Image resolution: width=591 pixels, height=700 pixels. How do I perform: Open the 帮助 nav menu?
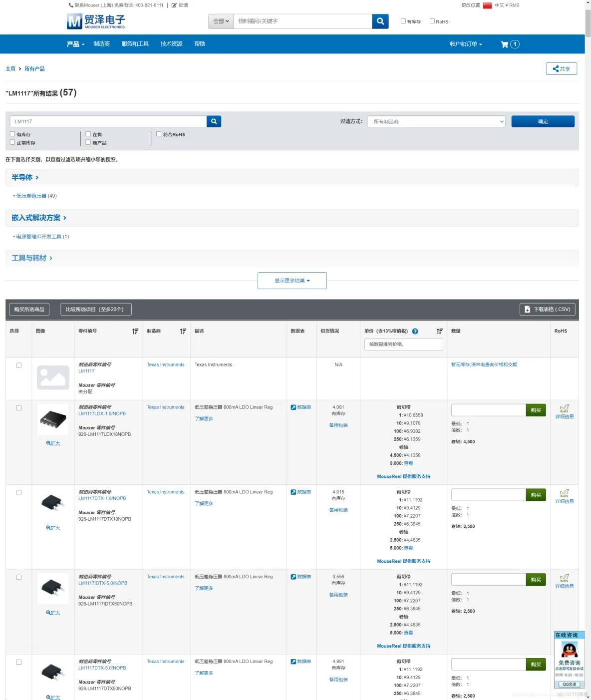click(200, 44)
